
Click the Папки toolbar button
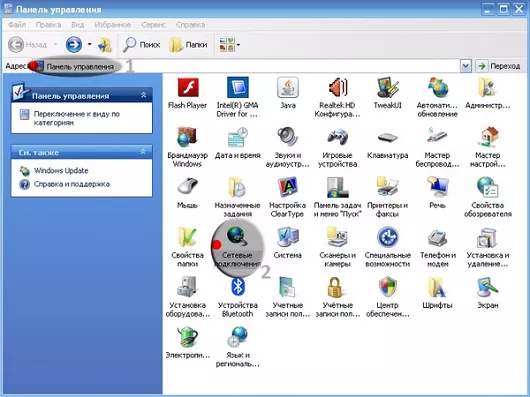pos(188,45)
